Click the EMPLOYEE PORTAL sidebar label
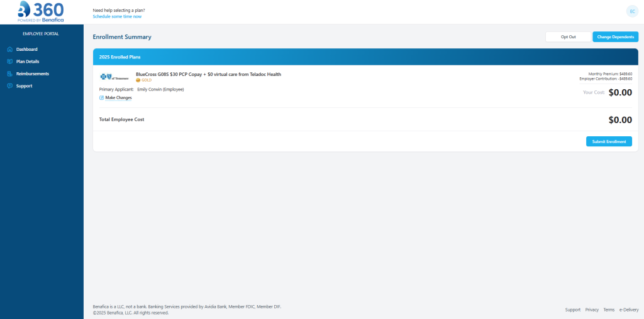 (41, 34)
